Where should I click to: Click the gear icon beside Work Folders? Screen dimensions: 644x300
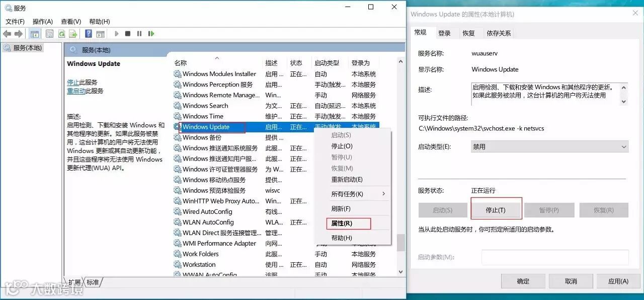coord(178,254)
